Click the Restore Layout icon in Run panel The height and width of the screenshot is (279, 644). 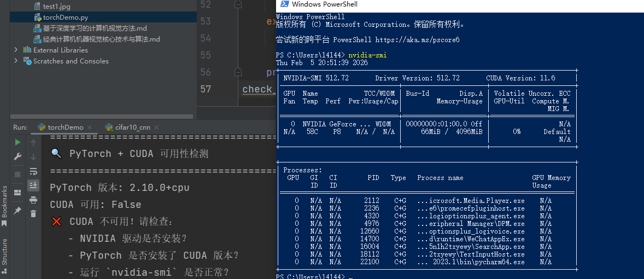click(17, 193)
